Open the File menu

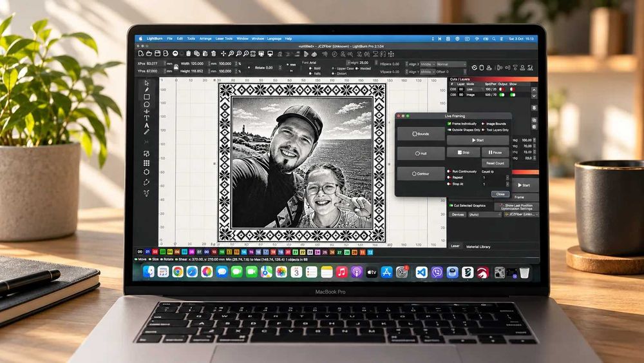169,39
